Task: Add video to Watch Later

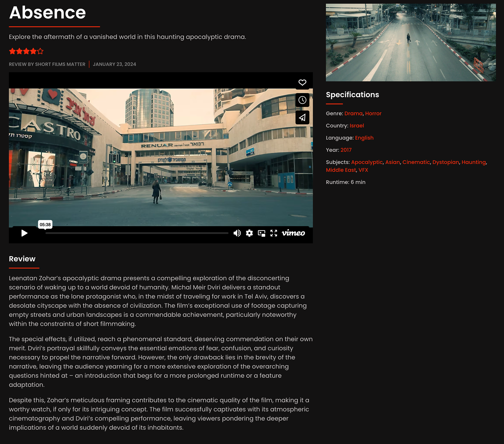Action: point(302,100)
